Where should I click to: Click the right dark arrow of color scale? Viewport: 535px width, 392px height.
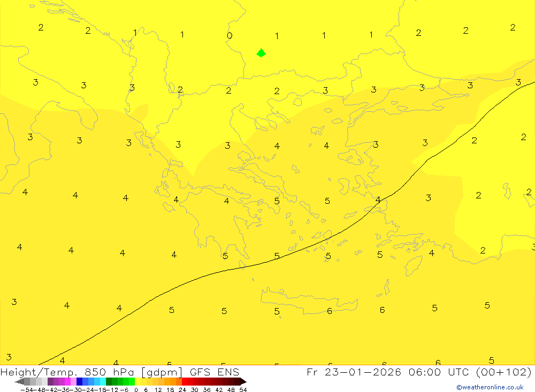point(243,382)
